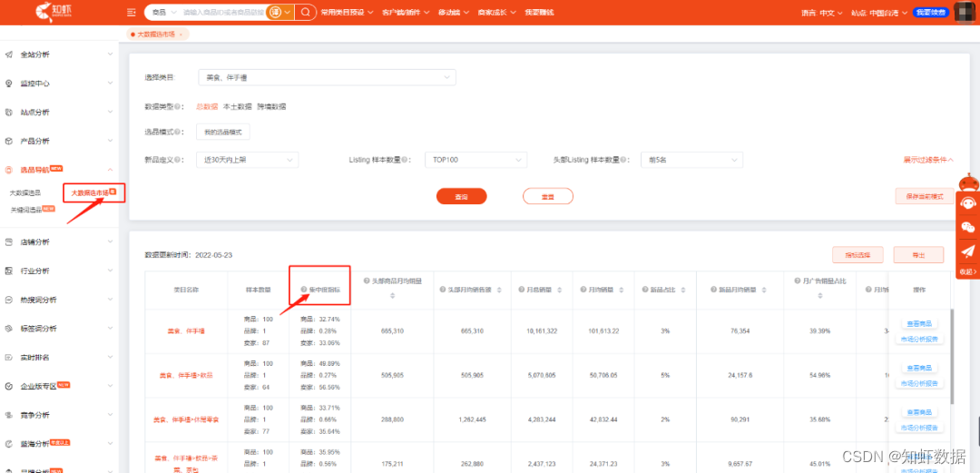
Task: Open the 商品 search type dropdown
Action: pyautogui.click(x=163, y=12)
